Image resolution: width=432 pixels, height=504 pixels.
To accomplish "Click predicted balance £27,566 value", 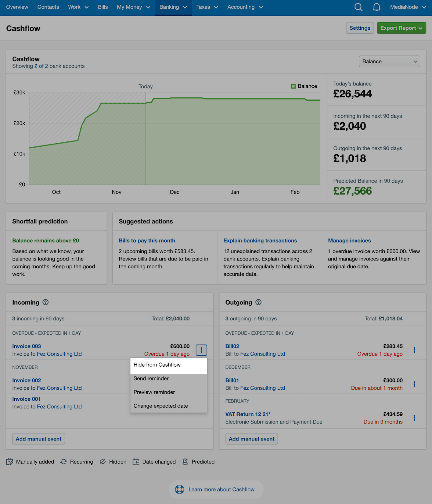I will 353,191.
